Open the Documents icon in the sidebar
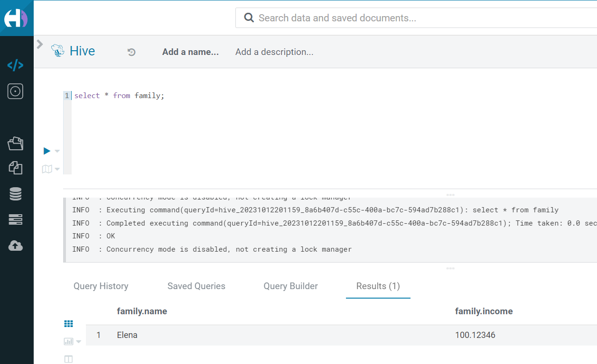Screen dimensions: 597x364 (15, 168)
